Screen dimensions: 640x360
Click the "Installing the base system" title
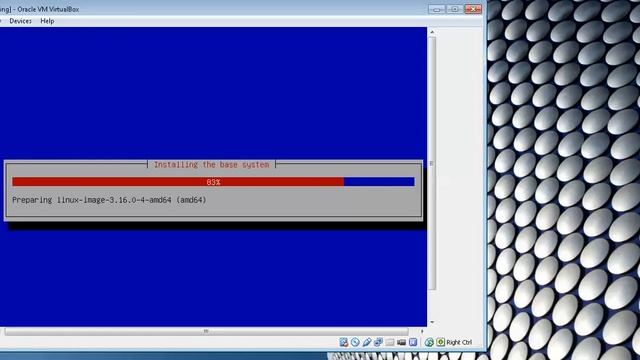(211, 164)
